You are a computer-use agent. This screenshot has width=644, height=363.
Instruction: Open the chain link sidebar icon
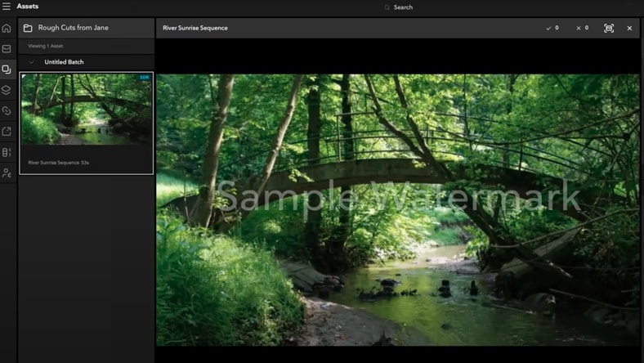click(7, 111)
